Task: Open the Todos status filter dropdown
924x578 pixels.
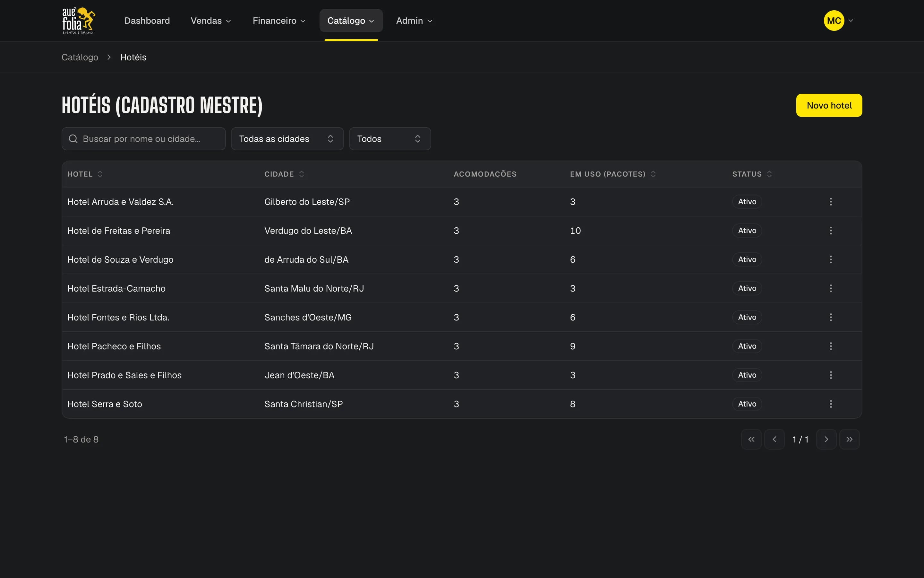Action: pos(390,139)
